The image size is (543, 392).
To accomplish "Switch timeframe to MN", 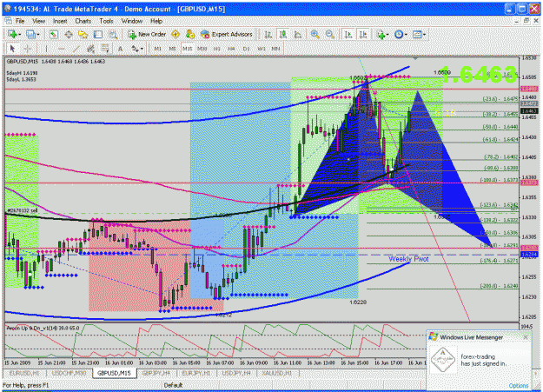I will point(275,49).
